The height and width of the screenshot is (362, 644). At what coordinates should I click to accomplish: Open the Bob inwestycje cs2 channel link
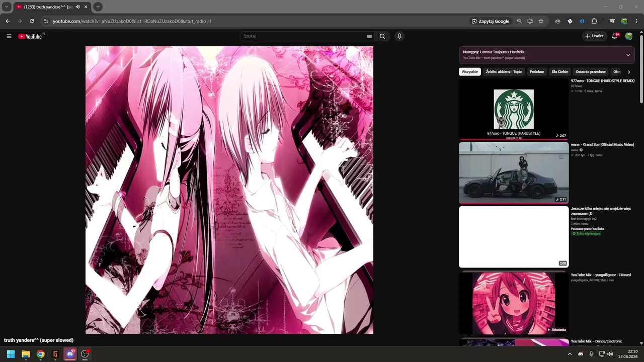(584, 219)
